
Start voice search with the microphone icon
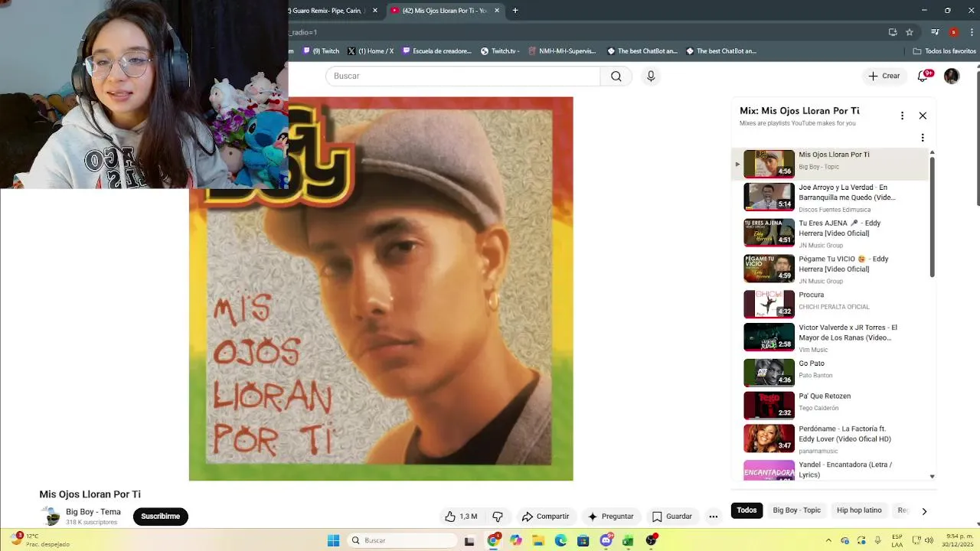(x=651, y=76)
